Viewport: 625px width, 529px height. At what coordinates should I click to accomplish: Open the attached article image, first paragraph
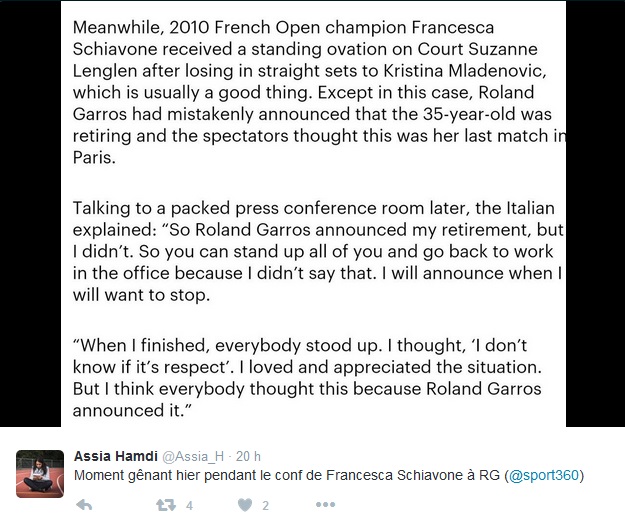[x=313, y=92]
